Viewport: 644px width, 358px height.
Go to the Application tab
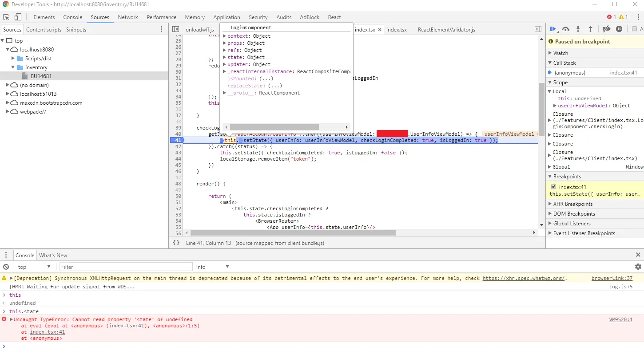(x=227, y=17)
